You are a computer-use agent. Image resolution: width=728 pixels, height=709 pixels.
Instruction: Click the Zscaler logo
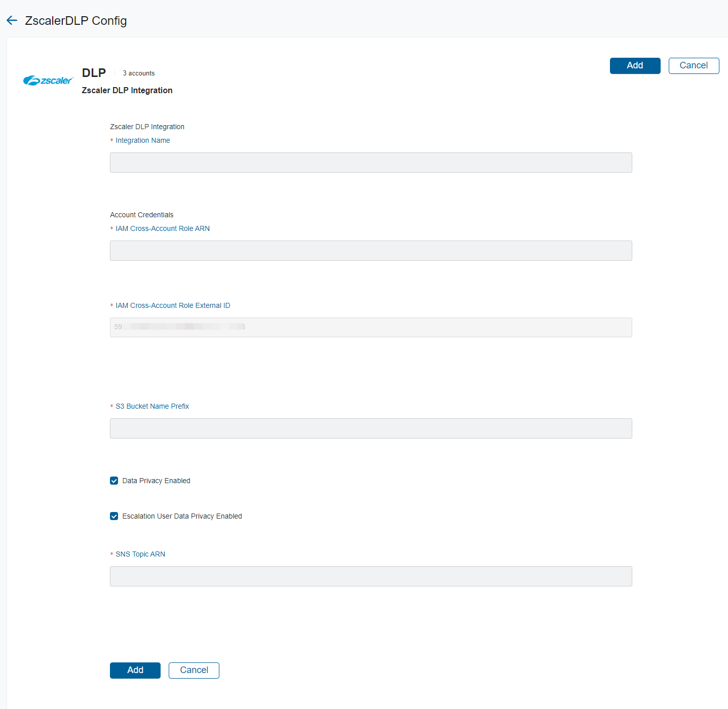point(48,81)
